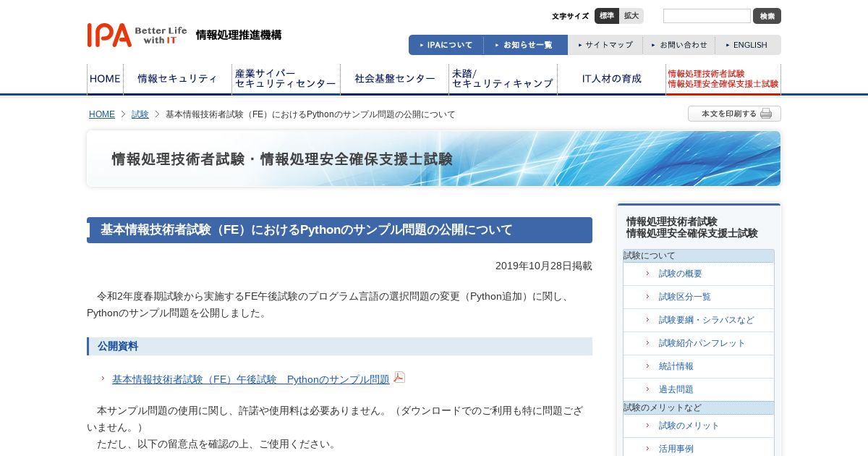This screenshot has width=868, height=456.
Task: Open sidebar link 過去問題
Action: pyautogui.click(x=676, y=389)
